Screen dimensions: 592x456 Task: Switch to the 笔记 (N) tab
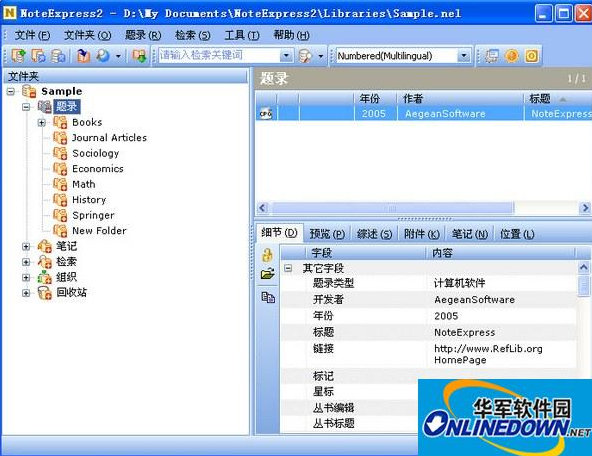click(x=470, y=234)
